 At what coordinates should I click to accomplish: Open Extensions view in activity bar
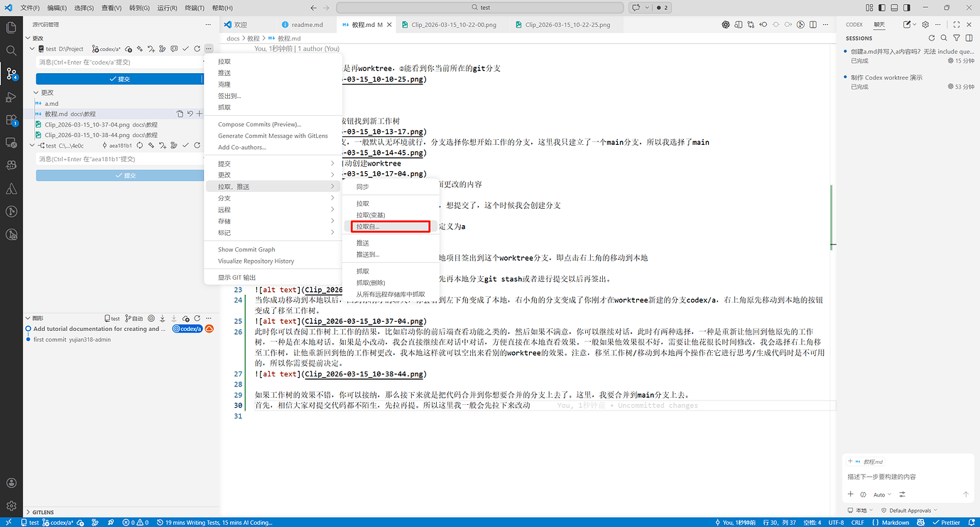coord(11,119)
